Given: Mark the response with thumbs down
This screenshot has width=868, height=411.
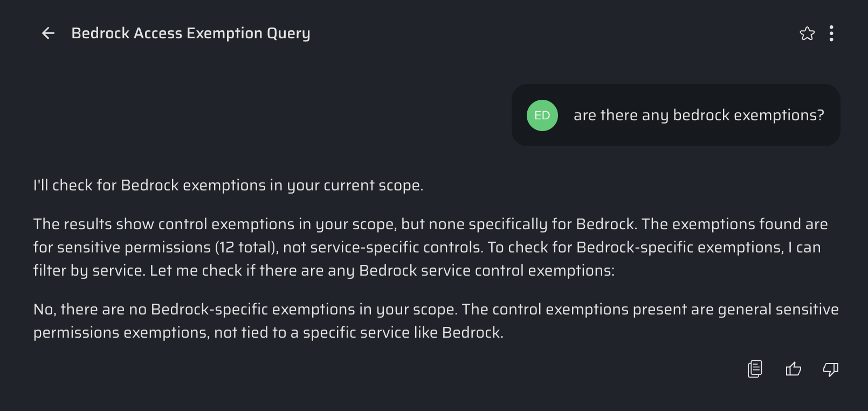Looking at the screenshot, I should pos(831,369).
